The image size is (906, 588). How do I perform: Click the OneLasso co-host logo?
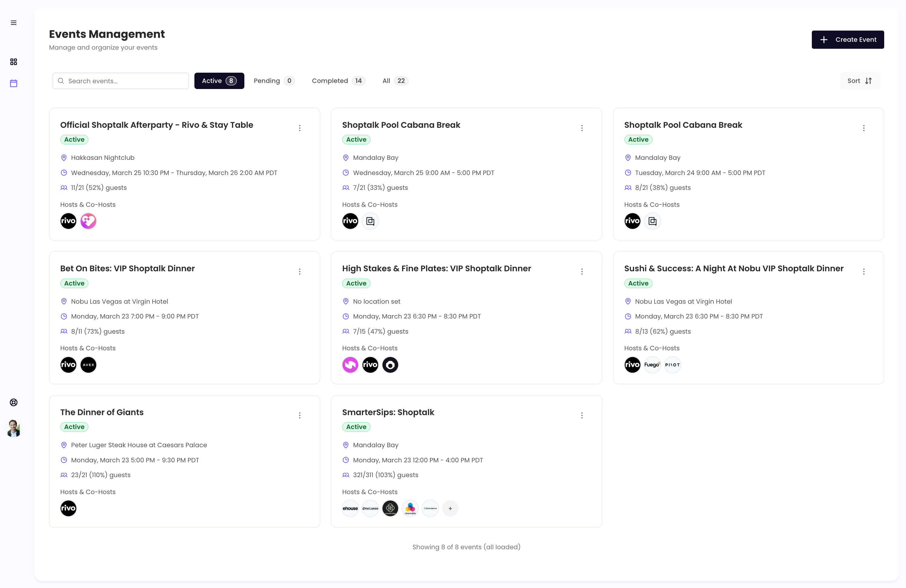[x=370, y=508]
